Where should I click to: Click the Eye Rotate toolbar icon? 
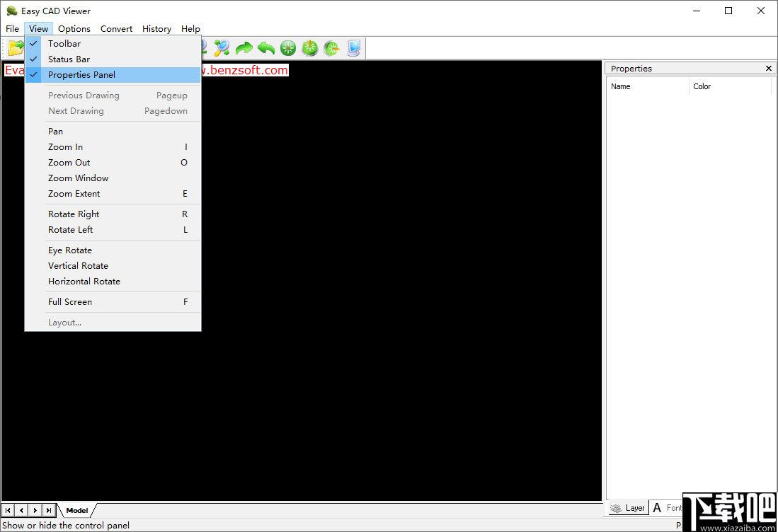[288, 48]
